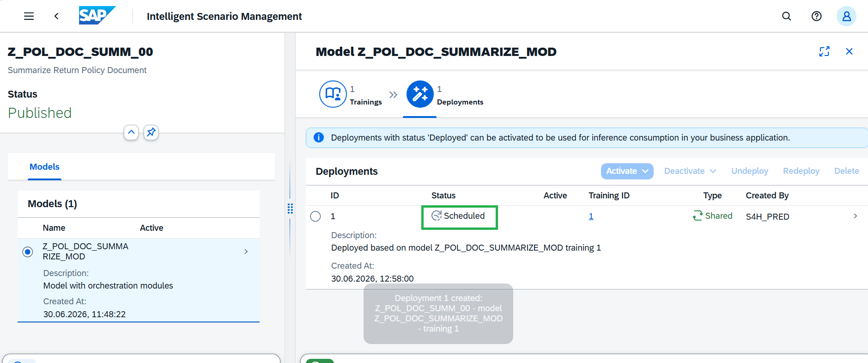Click the Scheduled status text
The width and height of the screenshot is (868, 363).
click(x=464, y=215)
